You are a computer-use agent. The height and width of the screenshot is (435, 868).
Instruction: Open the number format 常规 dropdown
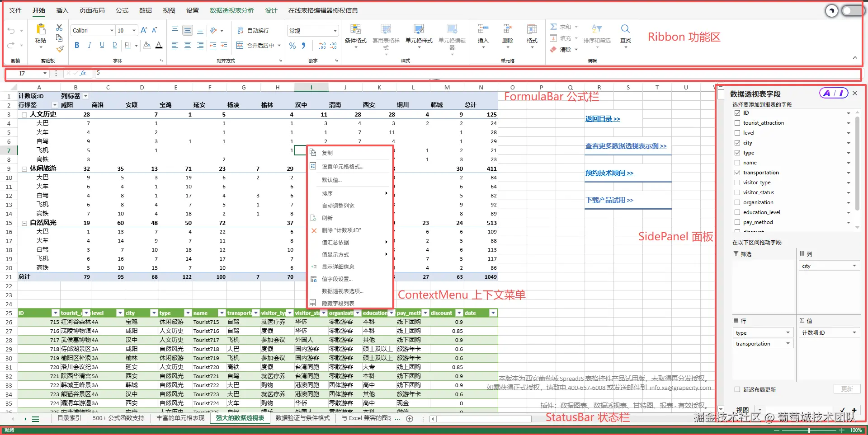tap(335, 31)
